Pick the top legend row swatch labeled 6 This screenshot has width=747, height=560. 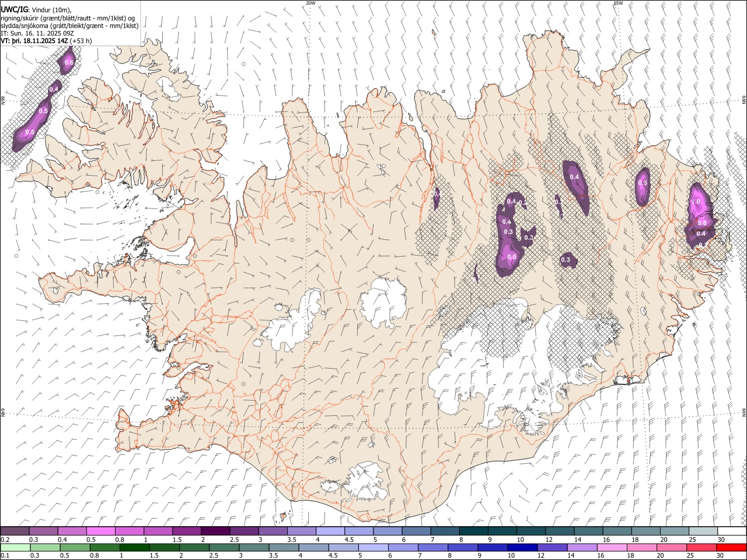click(x=416, y=531)
